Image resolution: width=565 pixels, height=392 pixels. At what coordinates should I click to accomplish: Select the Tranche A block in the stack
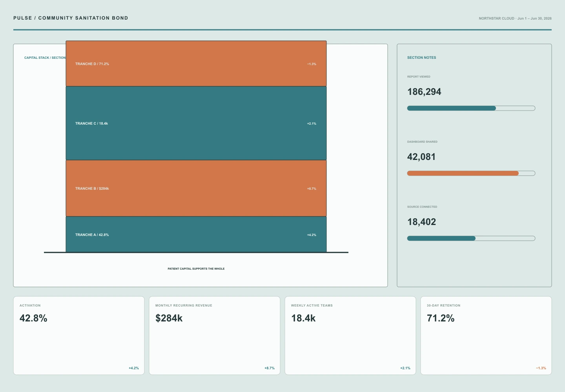click(x=196, y=234)
